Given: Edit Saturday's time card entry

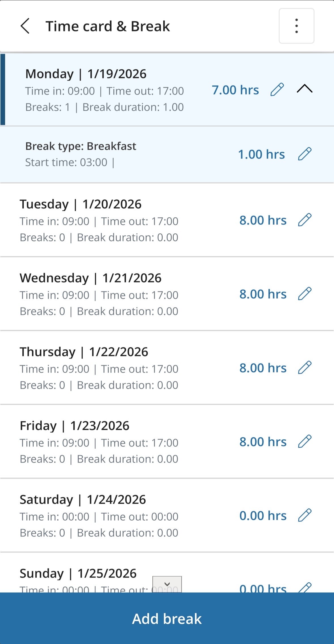Looking at the screenshot, I should [305, 515].
